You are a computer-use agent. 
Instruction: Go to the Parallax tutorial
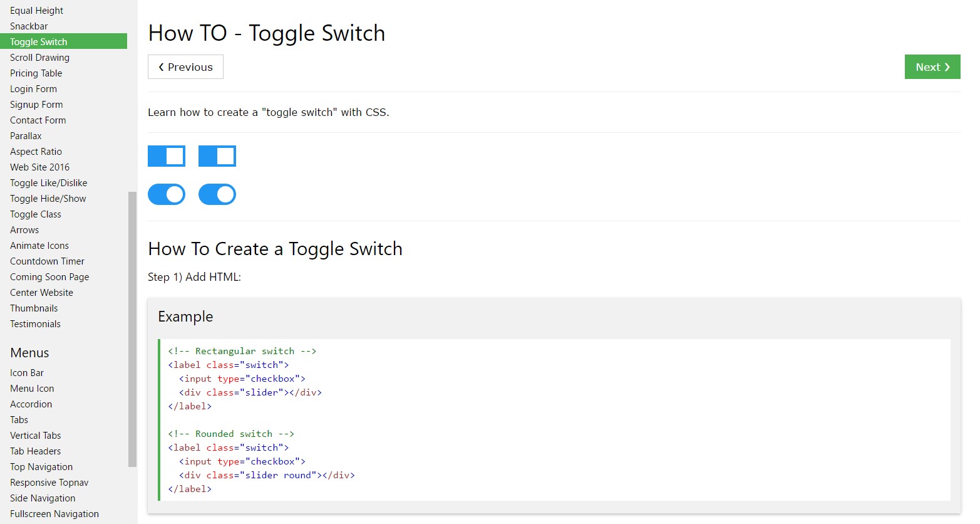point(25,135)
